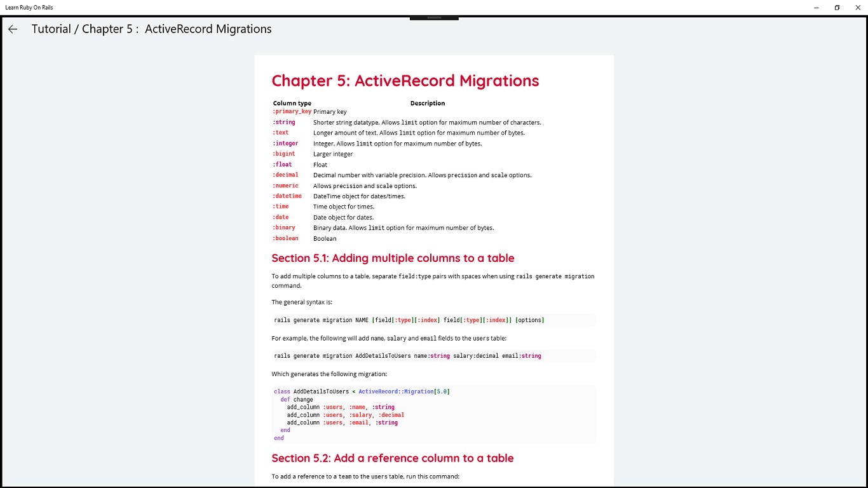Click the 'Decimal number with variable precision' description
This screenshot has width=868, height=488.
[423, 175]
